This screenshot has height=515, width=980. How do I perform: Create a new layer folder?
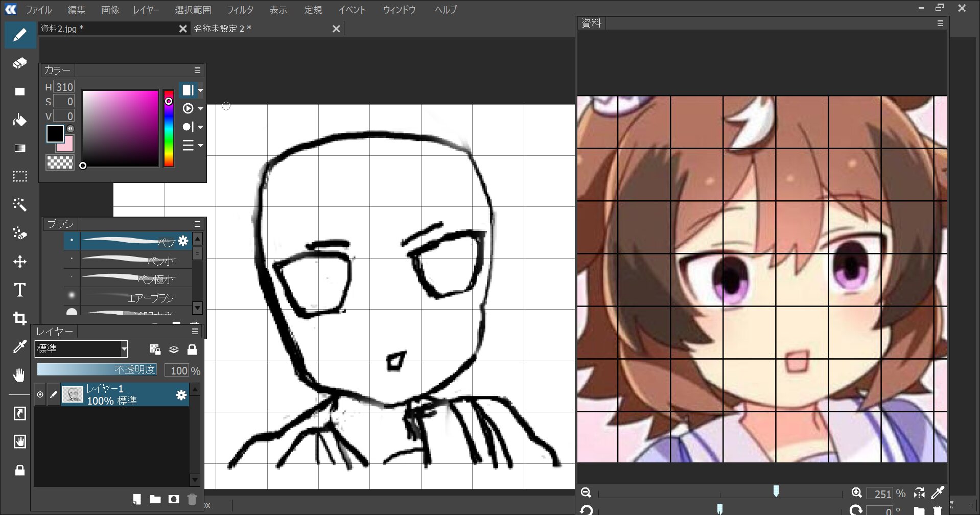point(155,499)
